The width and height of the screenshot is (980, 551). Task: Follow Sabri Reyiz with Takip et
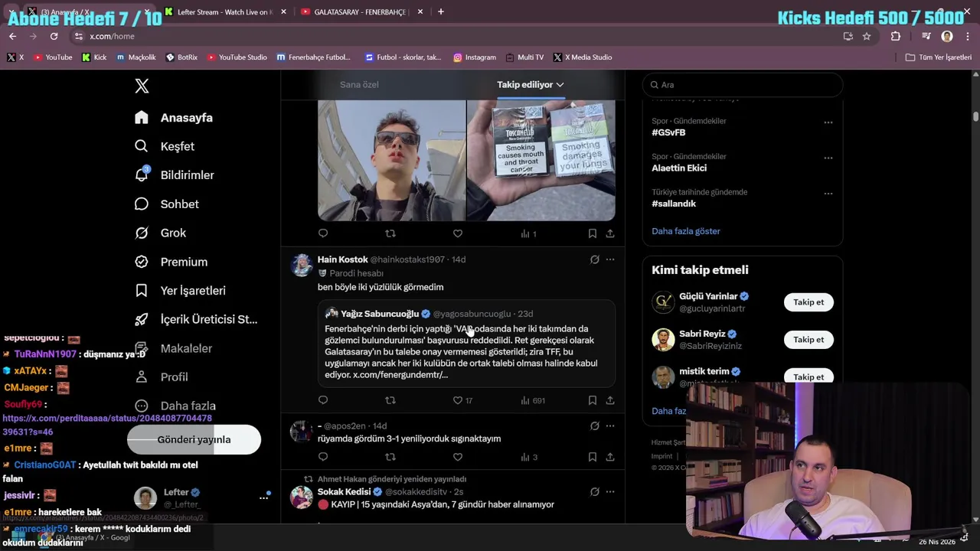click(808, 340)
